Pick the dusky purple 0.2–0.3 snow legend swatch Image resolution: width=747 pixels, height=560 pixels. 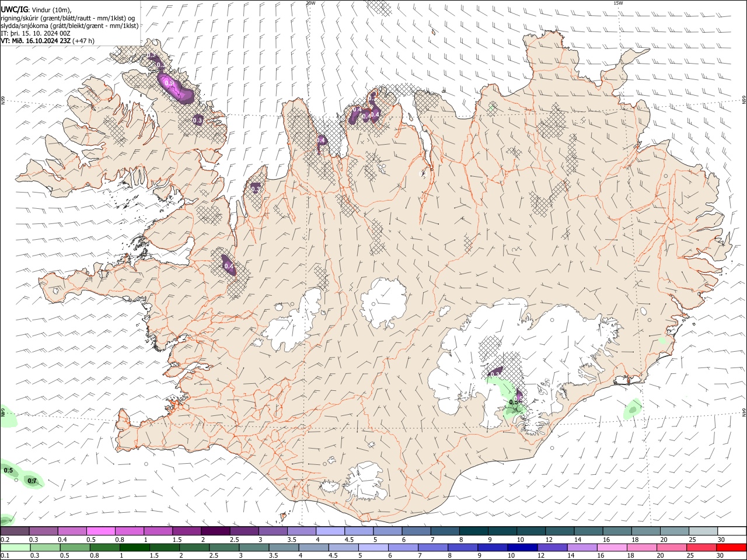[x=15, y=531]
